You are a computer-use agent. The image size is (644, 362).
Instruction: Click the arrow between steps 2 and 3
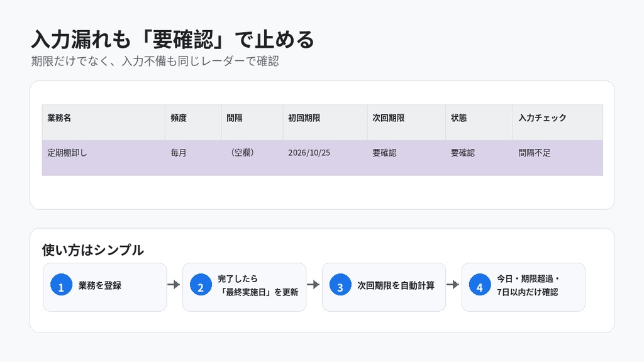[x=313, y=285]
